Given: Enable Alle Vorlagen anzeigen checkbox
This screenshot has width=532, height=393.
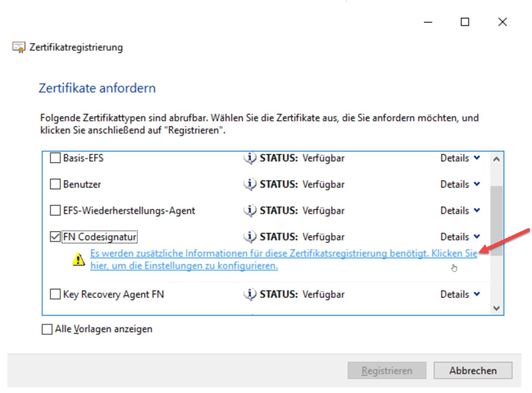Looking at the screenshot, I should click(x=47, y=329).
